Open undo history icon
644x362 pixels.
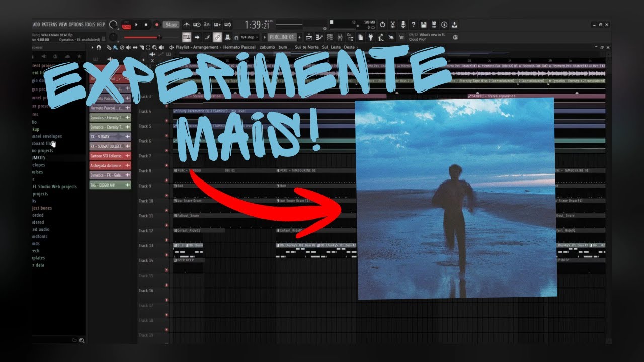click(382, 25)
